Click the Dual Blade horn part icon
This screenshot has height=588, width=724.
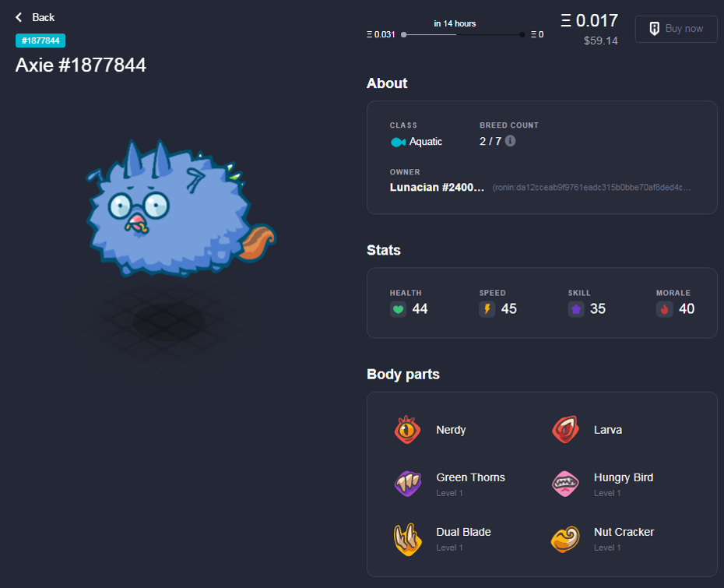[408, 539]
